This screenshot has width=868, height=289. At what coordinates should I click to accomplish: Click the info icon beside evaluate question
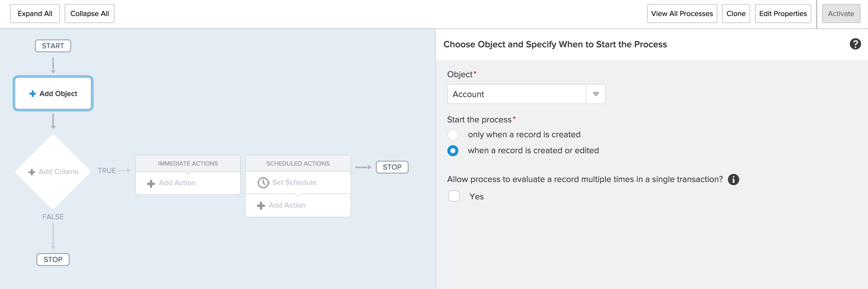[733, 180]
